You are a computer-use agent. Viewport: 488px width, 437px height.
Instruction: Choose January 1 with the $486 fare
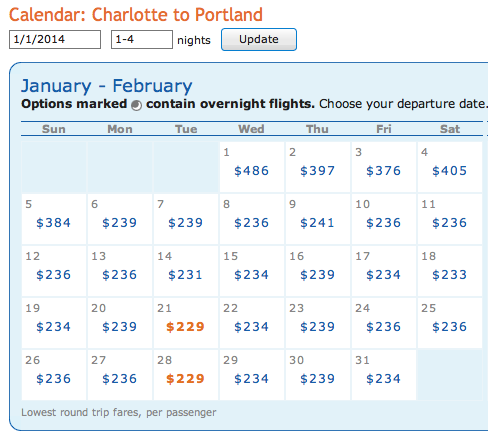tap(251, 171)
